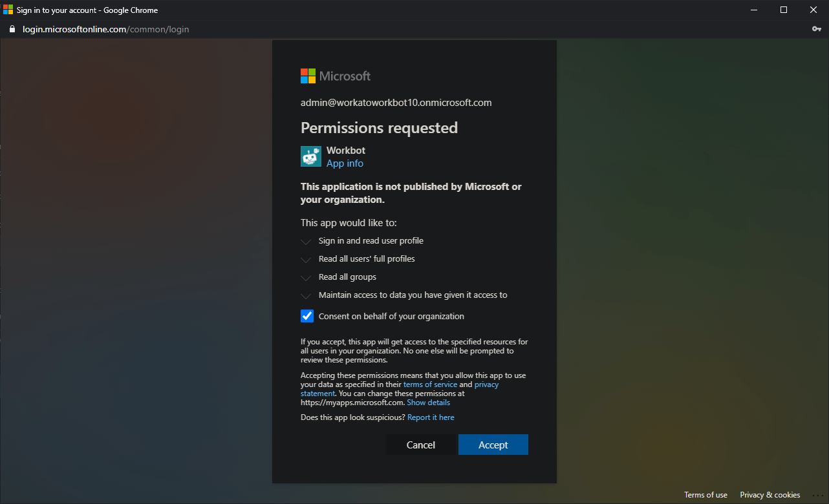Expand the Maintain access to data permission
The width and height of the screenshot is (829, 504).
pyautogui.click(x=305, y=295)
